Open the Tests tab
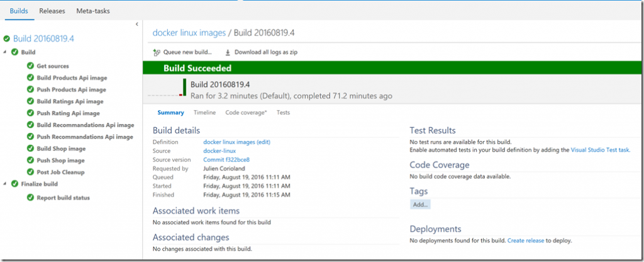 (284, 112)
